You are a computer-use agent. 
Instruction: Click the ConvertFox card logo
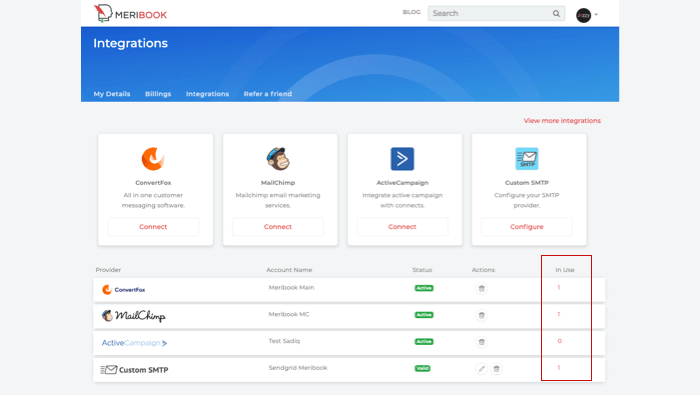[153, 159]
